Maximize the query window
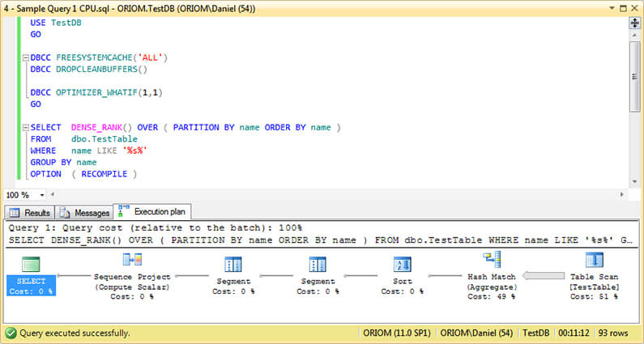 coord(624,8)
